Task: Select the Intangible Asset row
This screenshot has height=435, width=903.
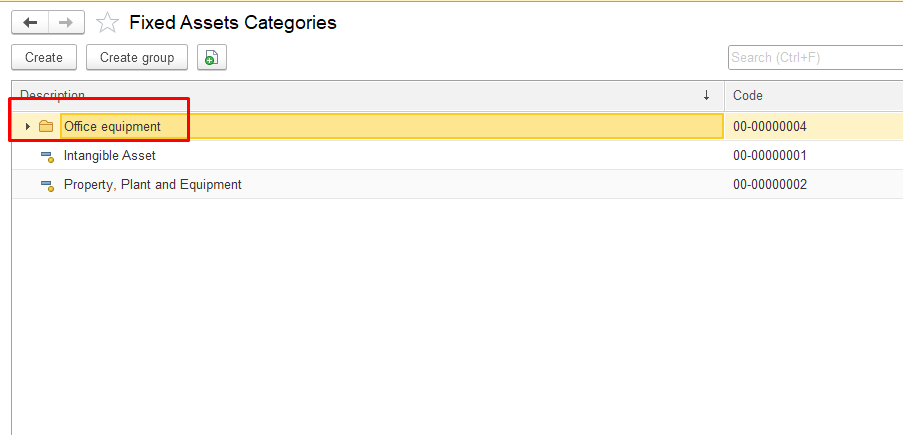Action: (110, 156)
